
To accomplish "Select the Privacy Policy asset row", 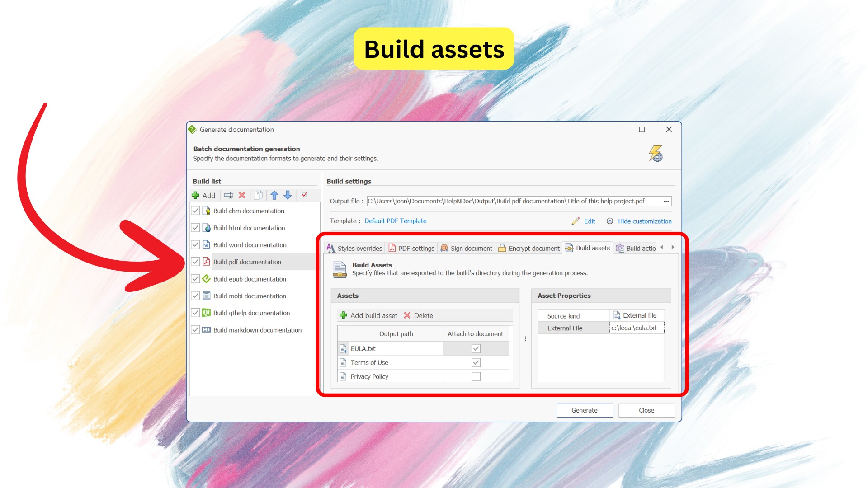I will click(x=424, y=376).
